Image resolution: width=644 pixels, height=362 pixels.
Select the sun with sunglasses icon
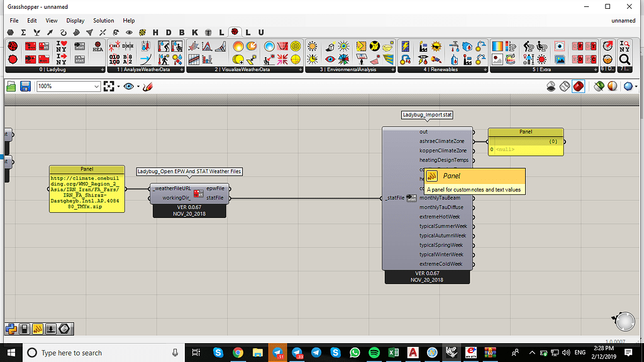[x=436, y=46]
